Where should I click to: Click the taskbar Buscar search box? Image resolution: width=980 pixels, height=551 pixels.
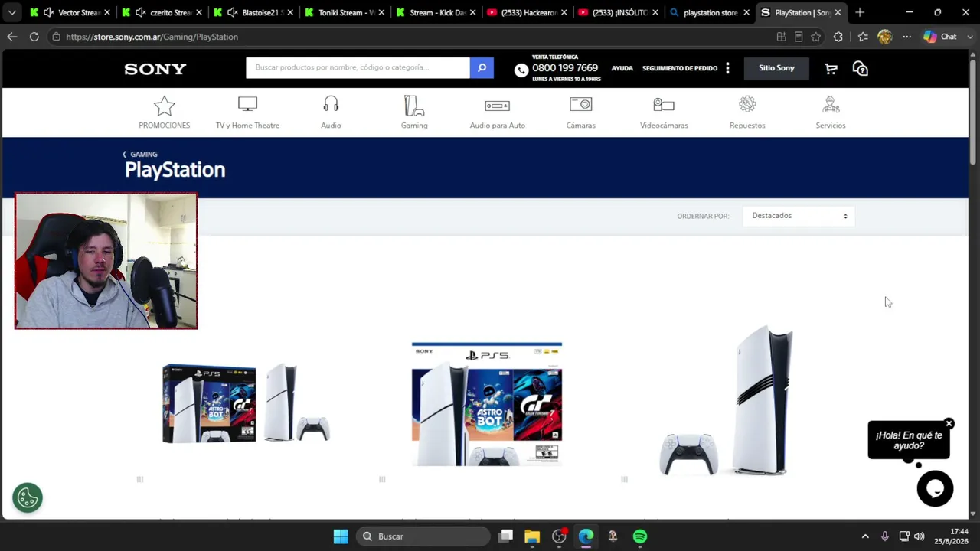click(424, 536)
